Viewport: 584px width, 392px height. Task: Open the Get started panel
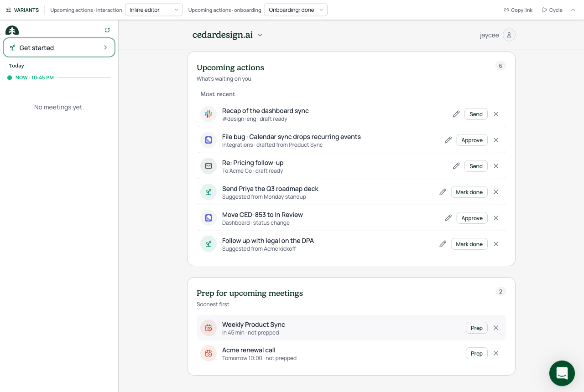[x=59, y=47]
